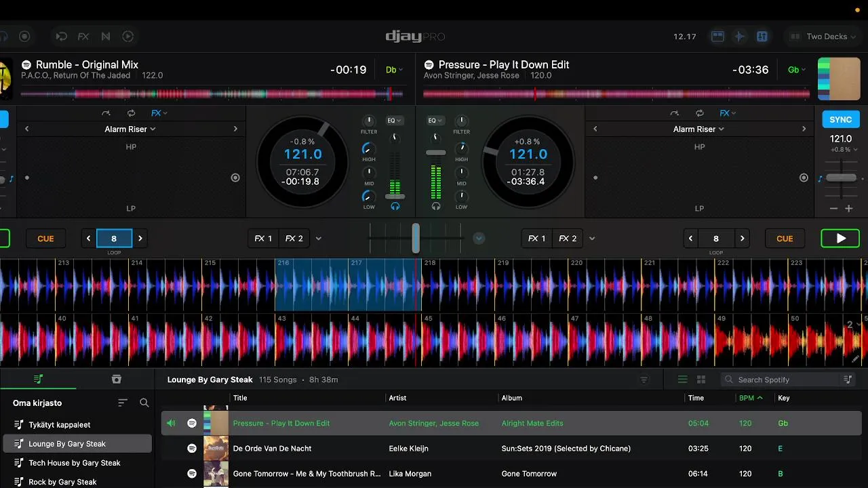Image resolution: width=868 pixels, height=488 pixels.
Task: Switch track list to grid view
Action: coord(701,380)
